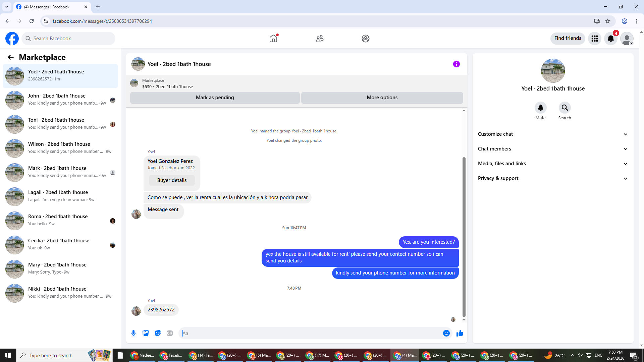Open the GIF picker
Image resolution: width=644 pixels, height=362 pixels.
pos(170,333)
